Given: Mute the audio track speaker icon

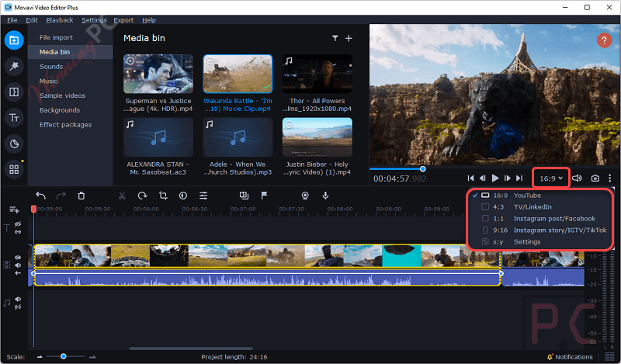Looking at the screenshot, I should point(18,299).
